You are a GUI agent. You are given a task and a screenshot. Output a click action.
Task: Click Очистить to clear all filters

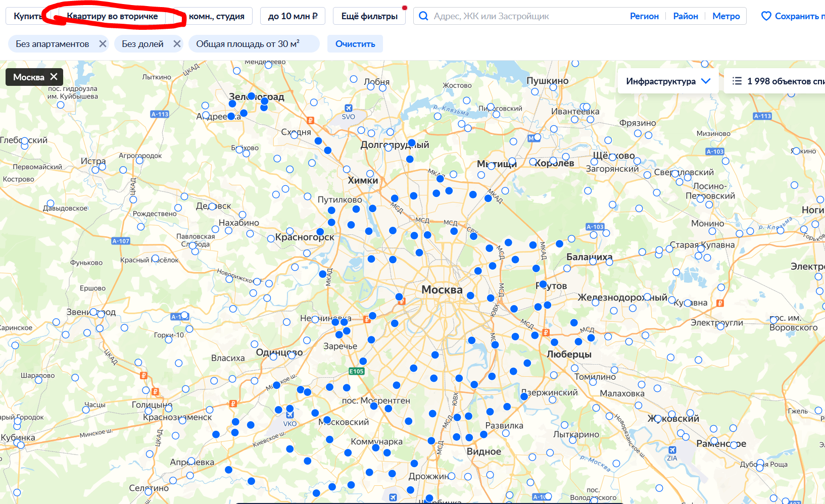[355, 44]
